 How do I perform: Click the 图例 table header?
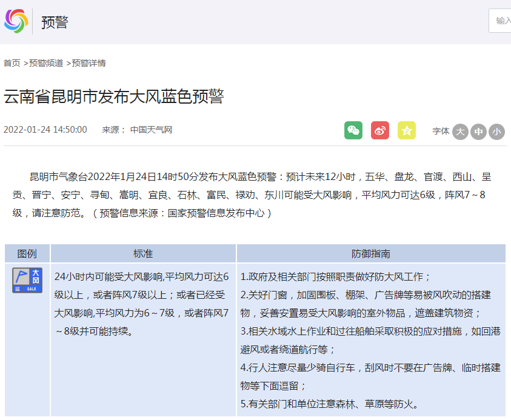click(x=27, y=253)
